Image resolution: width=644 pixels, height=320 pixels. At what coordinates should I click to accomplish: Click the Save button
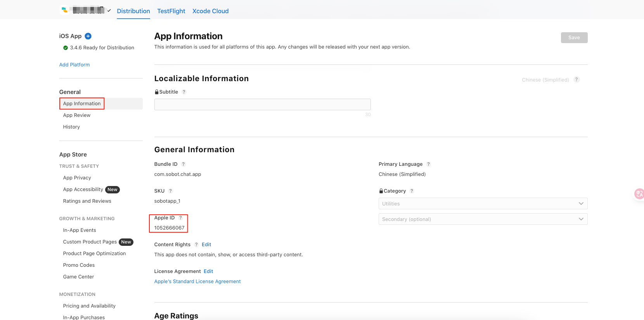coord(574,38)
